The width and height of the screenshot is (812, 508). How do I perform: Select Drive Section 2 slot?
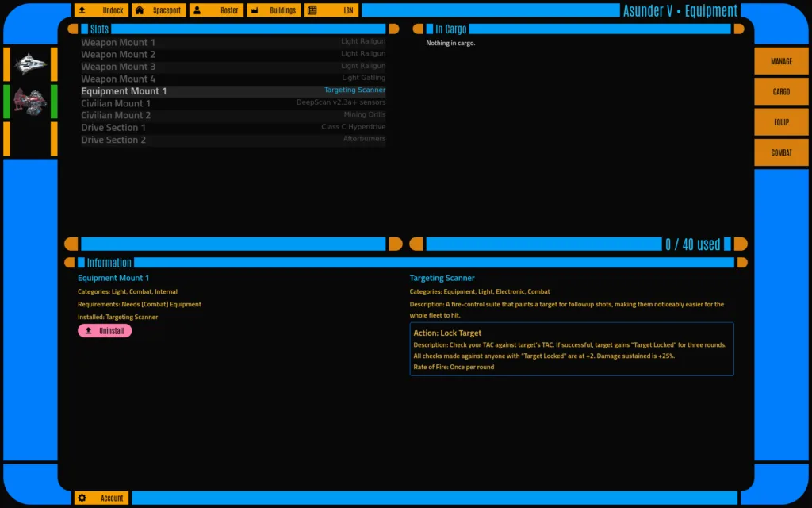(x=233, y=140)
